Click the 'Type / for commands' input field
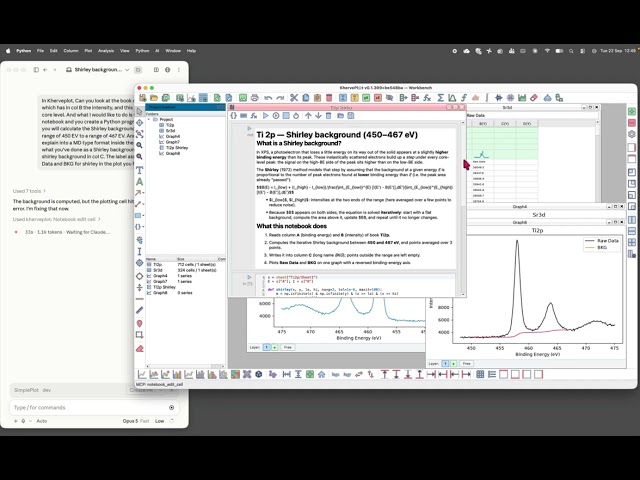Image resolution: width=640 pixels, height=480 pixels. click(93, 407)
